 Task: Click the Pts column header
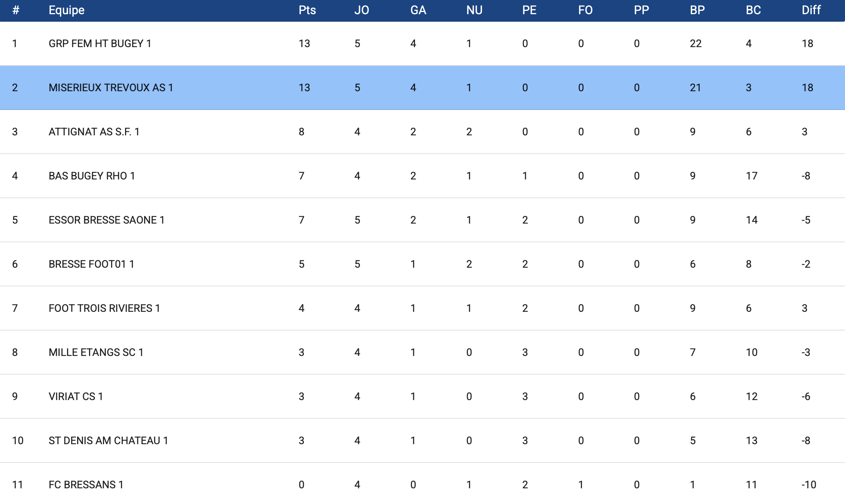307,10
